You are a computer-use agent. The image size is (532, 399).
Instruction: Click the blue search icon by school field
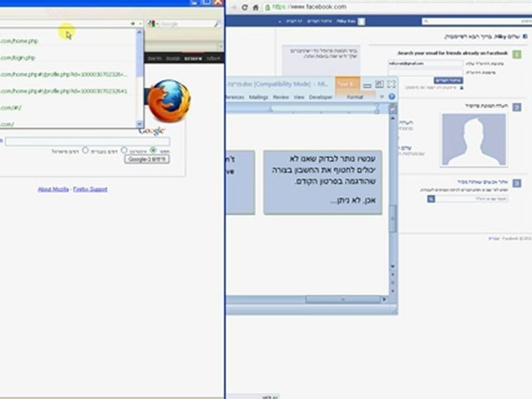(431, 199)
